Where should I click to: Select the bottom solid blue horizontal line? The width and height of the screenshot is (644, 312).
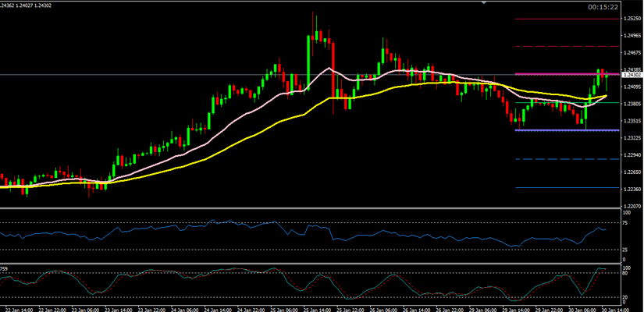click(562, 187)
